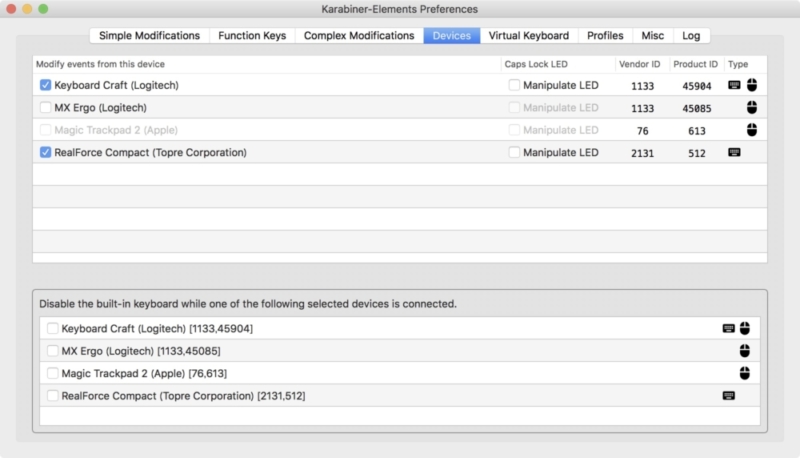The image size is (800, 458).
Task: Click mouse type icon in Keyboard Craft top row
Action: pyautogui.click(x=752, y=85)
